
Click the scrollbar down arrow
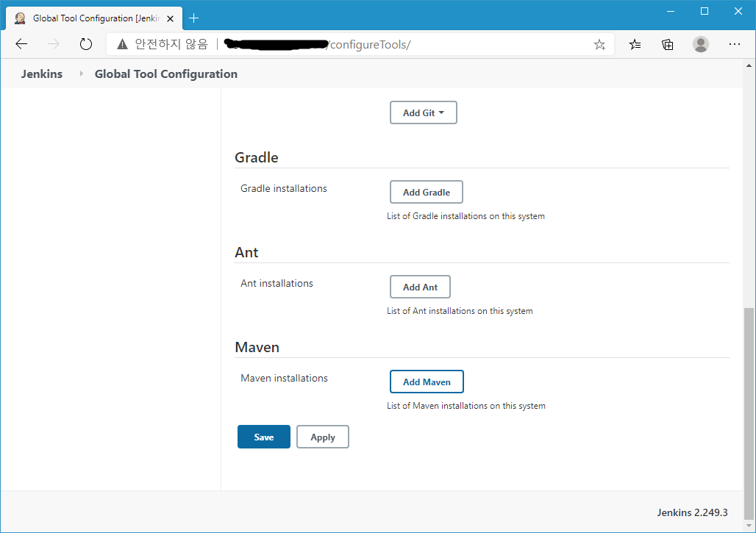click(x=749, y=526)
